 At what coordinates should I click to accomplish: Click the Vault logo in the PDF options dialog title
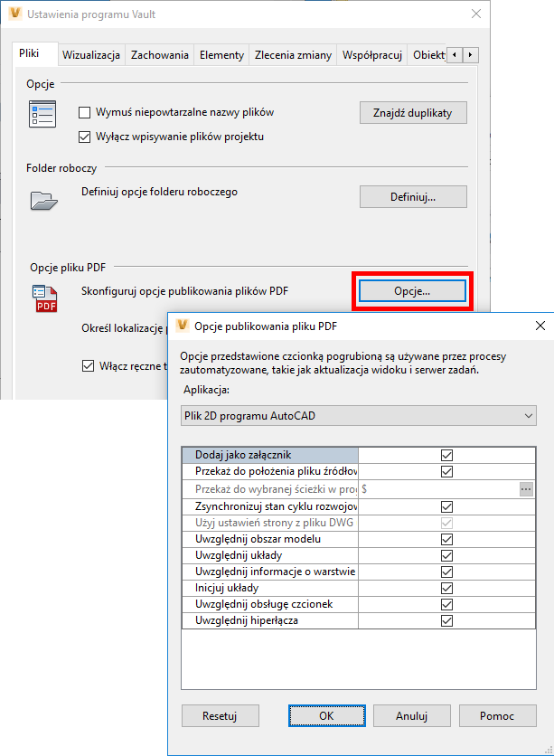point(182,326)
